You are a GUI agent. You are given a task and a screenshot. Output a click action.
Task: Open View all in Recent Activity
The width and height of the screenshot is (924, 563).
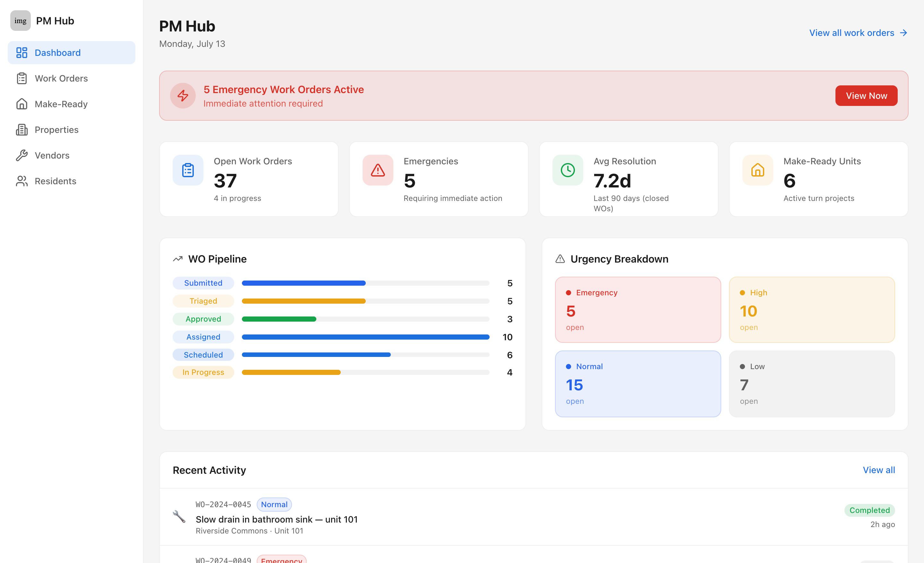click(879, 470)
